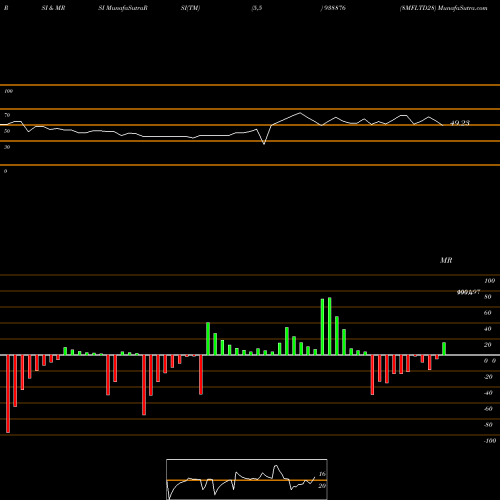Click the MR axis label -100
The height and width of the screenshot is (500, 500).
tap(490, 441)
